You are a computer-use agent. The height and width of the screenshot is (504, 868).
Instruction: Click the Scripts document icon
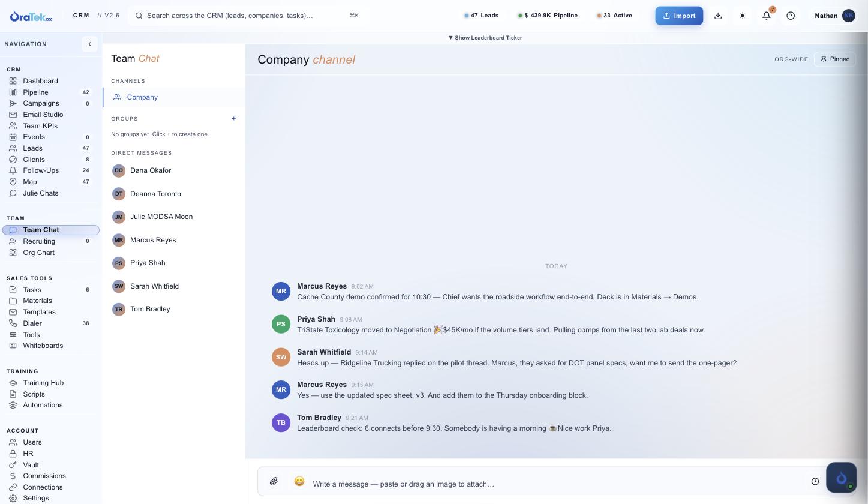(x=13, y=394)
